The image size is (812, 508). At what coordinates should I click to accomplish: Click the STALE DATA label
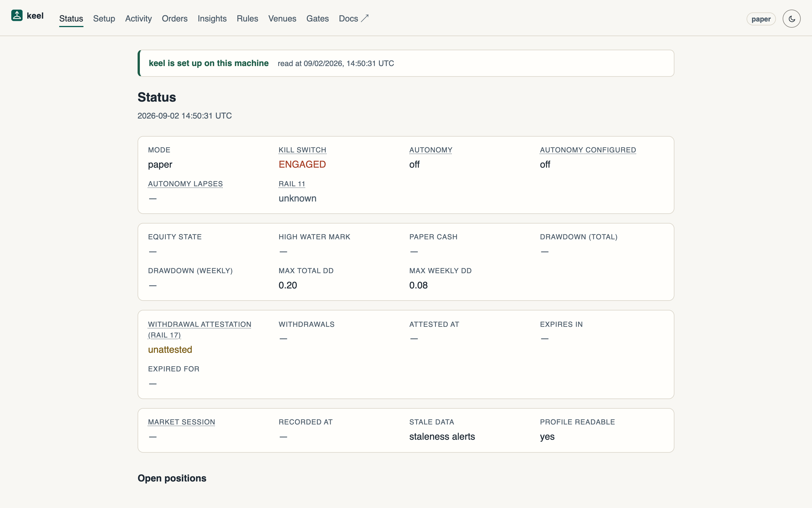click(432, 422)
